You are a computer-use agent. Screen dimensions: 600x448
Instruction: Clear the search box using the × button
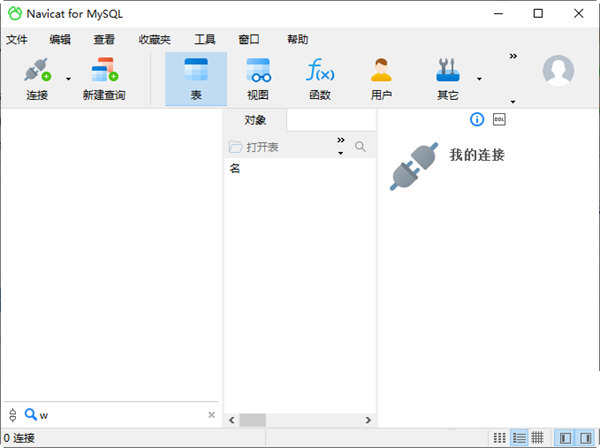click(x=211, y=415)
